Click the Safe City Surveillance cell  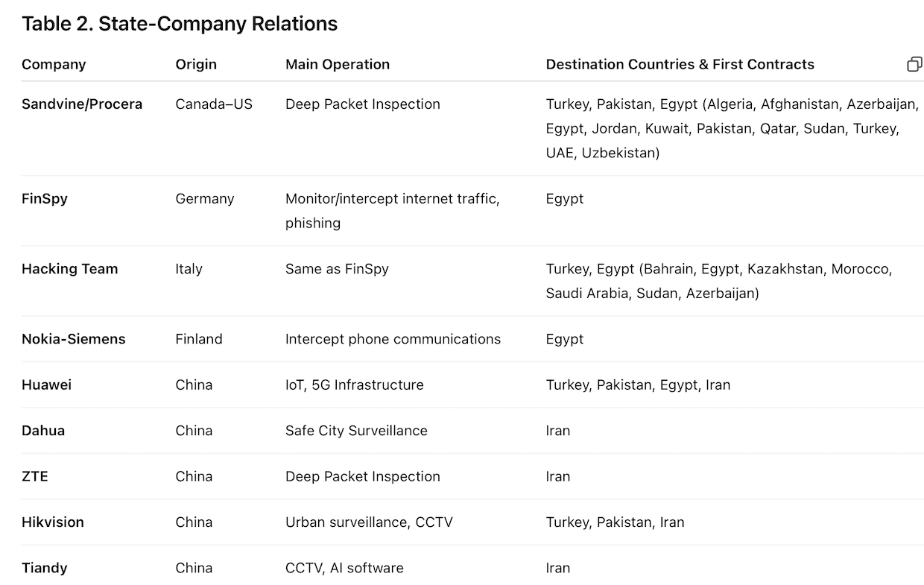tap(356, 431)
